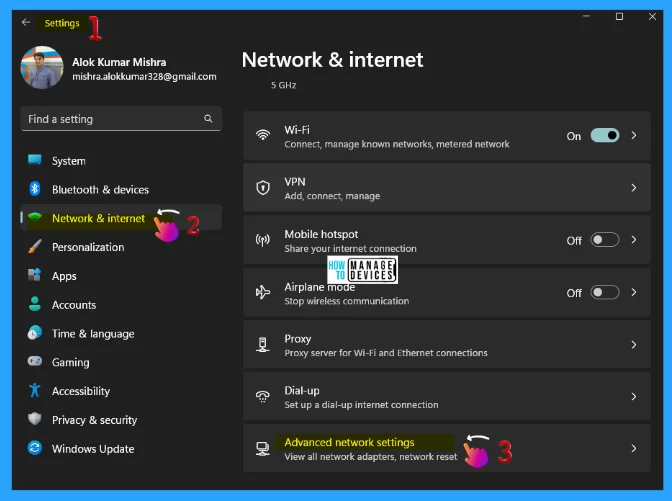Click the Apps icon in sidebar
Viewport: 672px width, 501px height.
(35, 275)
